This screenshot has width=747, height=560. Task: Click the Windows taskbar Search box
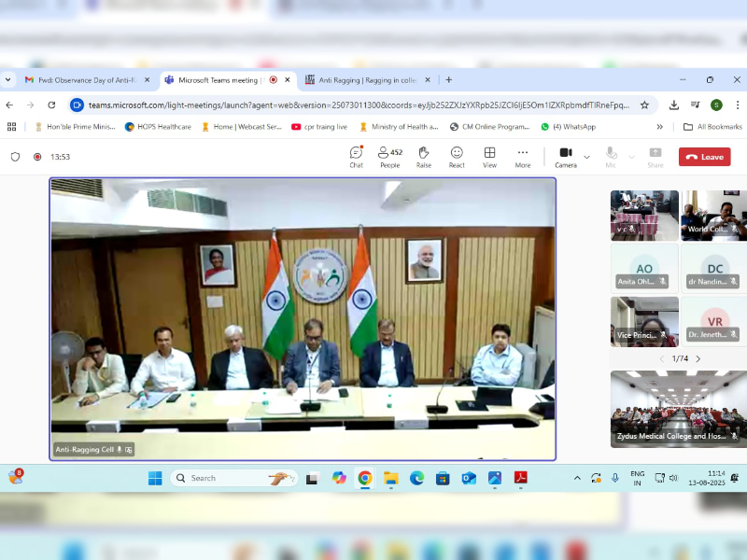coord(233,478)
